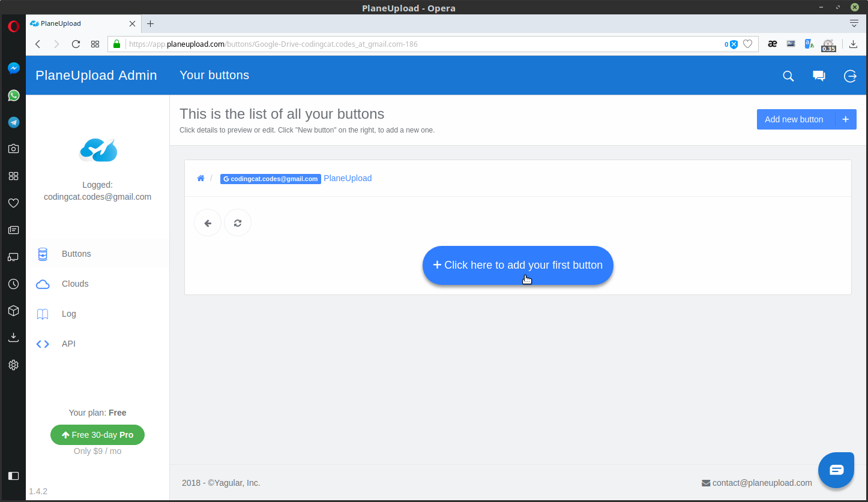This screenshot has width=868, height=502.
Task: Click the refresh round button
Action: click(x=238, y=223)
